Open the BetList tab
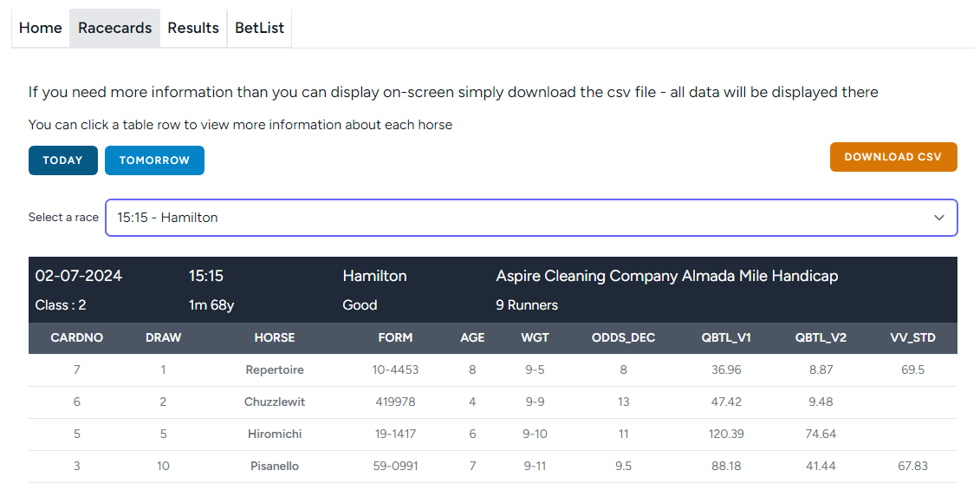This screenshot has height=490, width=980. tap(259, 28)
